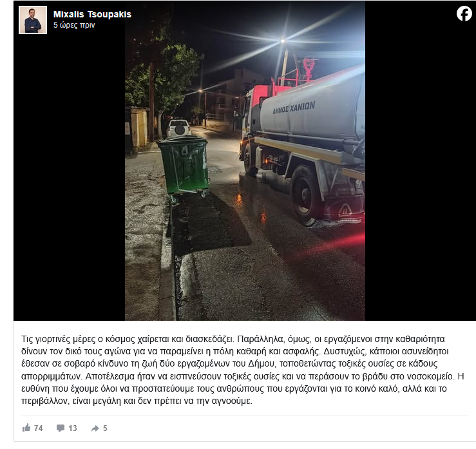Open Mixalis Tsoupakis profile picture
476x449 pixels.
point(33,20)
